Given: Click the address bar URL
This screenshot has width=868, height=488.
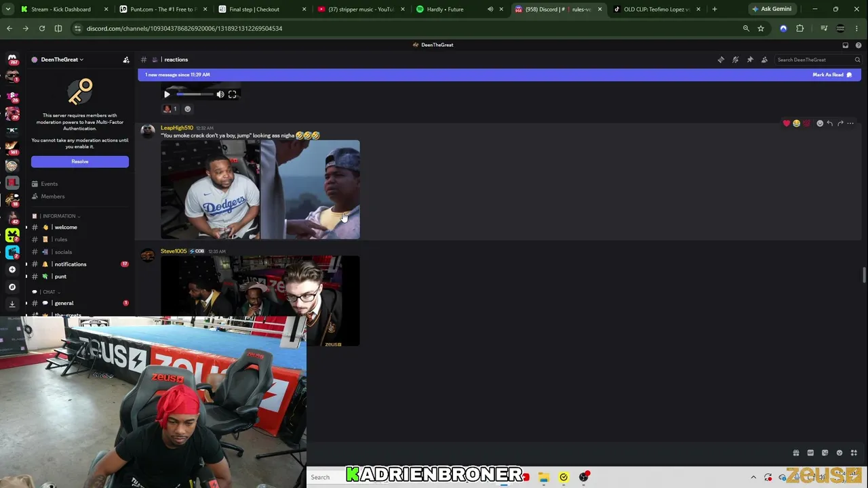Looking at the screenshot, I should 184,28.
